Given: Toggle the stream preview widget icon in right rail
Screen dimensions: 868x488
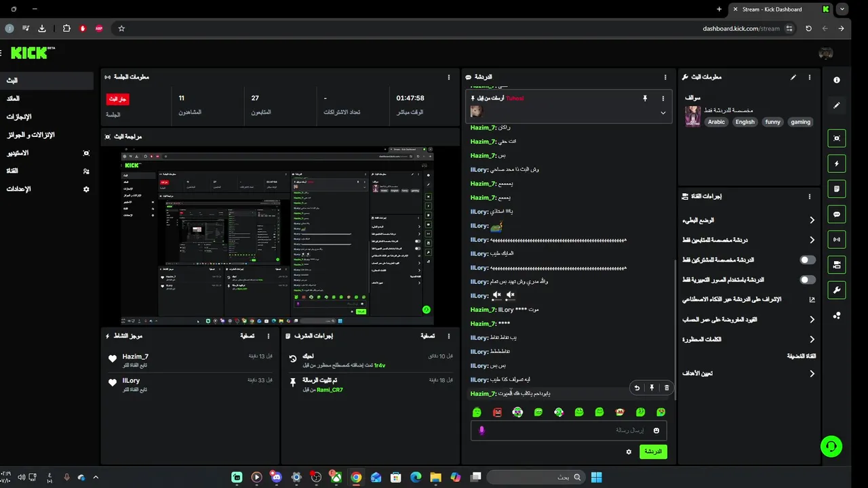Looking at the screenshot, I should (837, 138).
